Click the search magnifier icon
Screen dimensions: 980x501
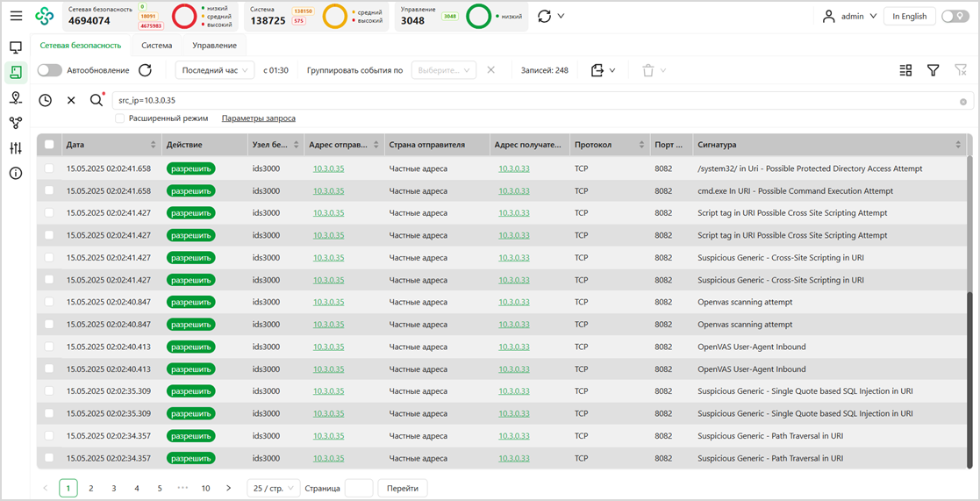pyautogui.click(x=97, y=101)
